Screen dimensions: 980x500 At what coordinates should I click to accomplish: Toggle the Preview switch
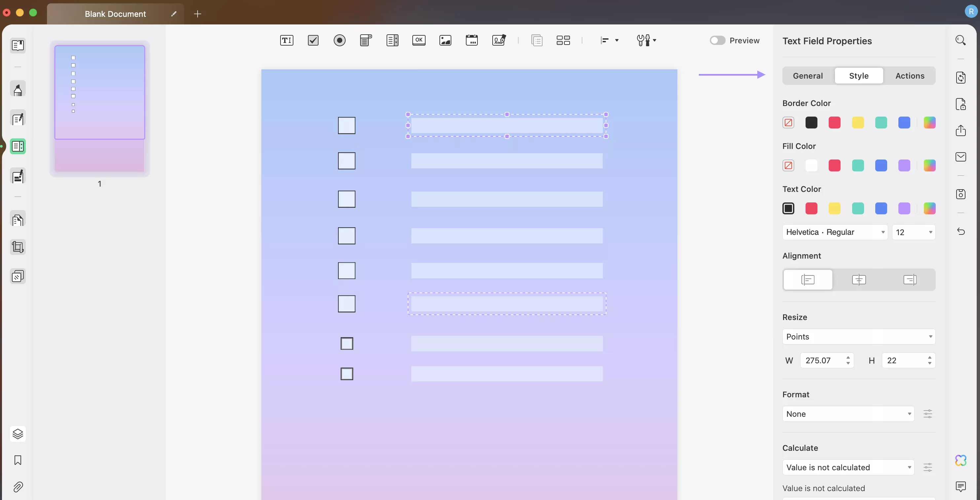click(718, 40)
